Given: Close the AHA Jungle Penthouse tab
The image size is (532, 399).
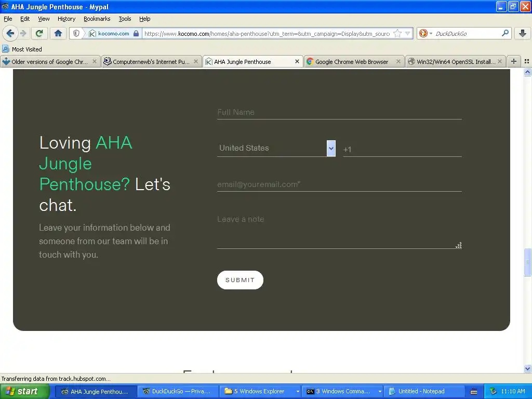Looking at the screenshot, I should click(x=297, y=61).
